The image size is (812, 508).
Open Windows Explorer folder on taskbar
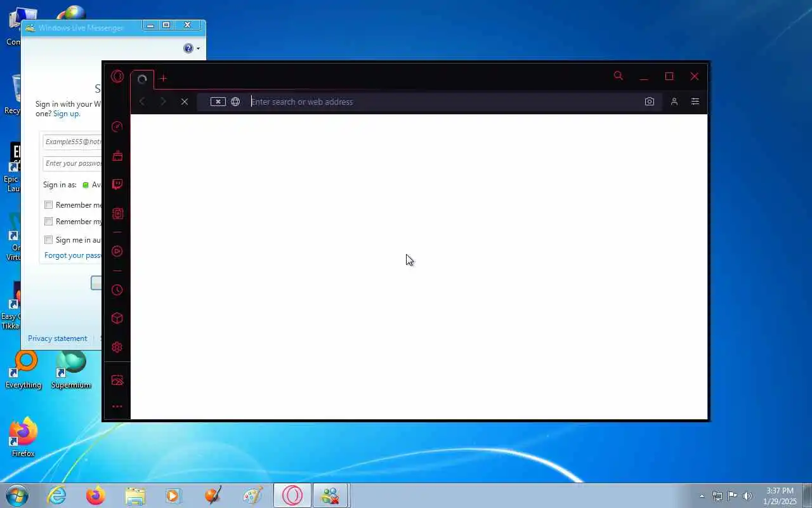pos(135,495)
